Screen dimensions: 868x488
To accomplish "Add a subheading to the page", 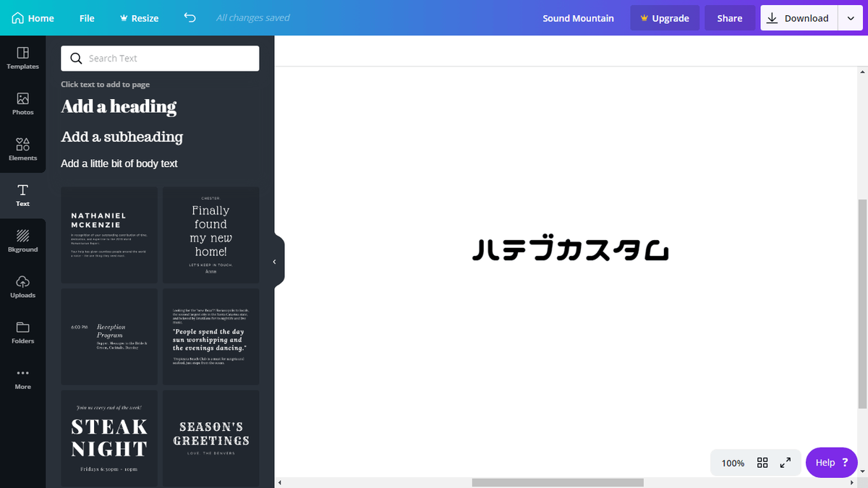I will tap(122, 137).
